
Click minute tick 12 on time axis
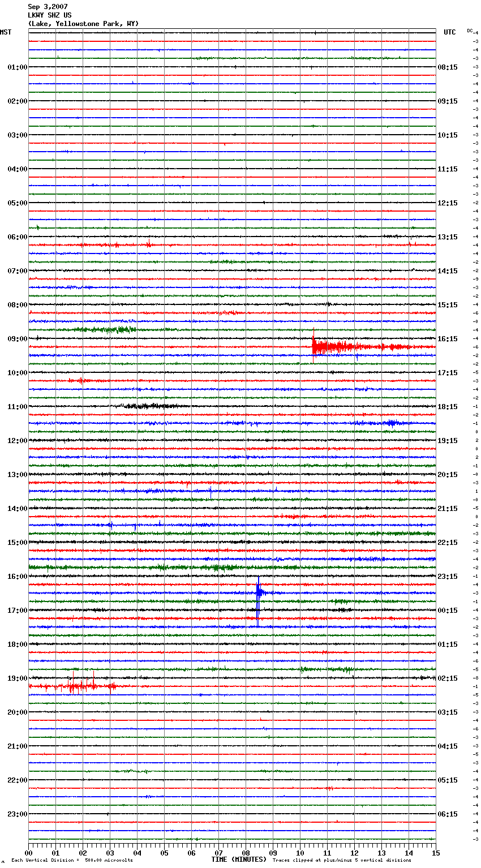354,853
